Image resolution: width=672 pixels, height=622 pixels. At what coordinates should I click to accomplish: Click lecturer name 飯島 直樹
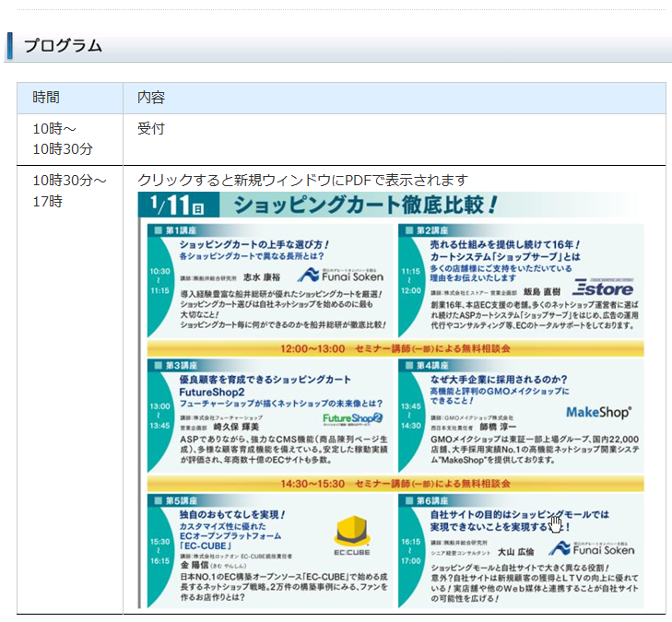(x=542, y=292)
